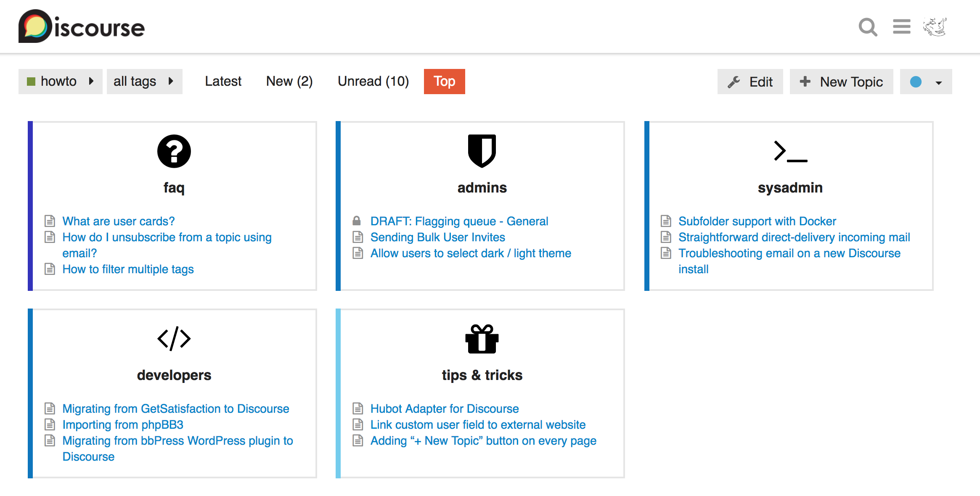The width and height of the screenshot is (980, 496).
Task: Select the New (2) tab
Action: pos(289,82)
